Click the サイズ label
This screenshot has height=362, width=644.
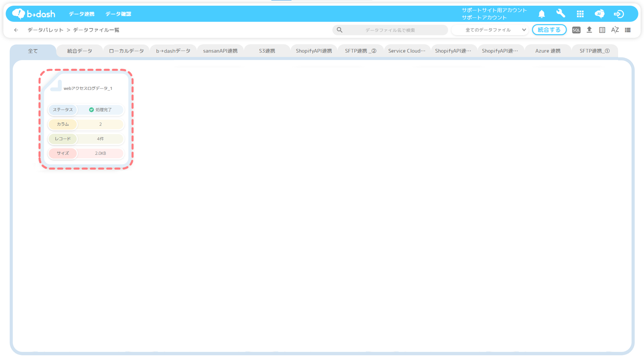click(63, 153)
